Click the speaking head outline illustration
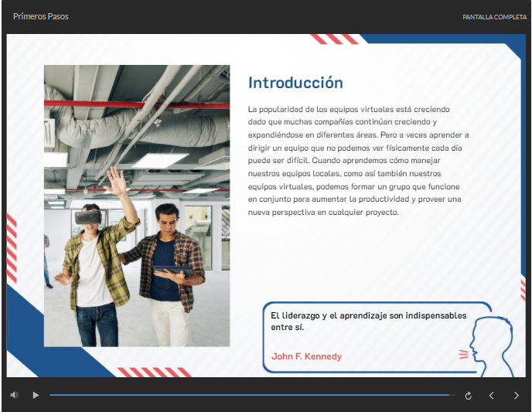 pos(491,346)
